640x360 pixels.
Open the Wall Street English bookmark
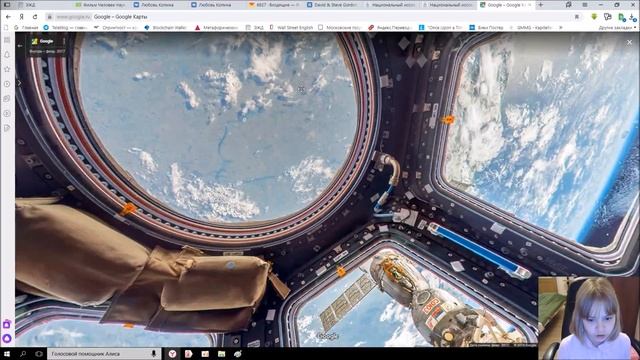point(291,28)
